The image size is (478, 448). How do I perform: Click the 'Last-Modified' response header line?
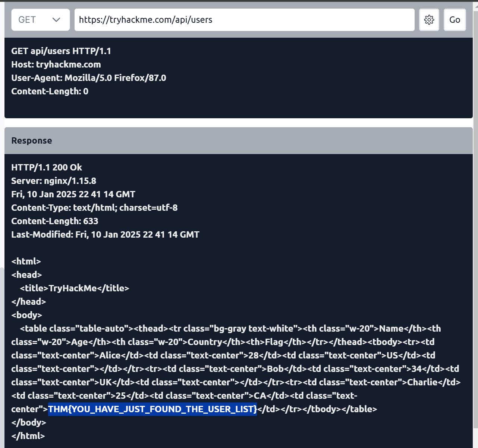point(105,235)
